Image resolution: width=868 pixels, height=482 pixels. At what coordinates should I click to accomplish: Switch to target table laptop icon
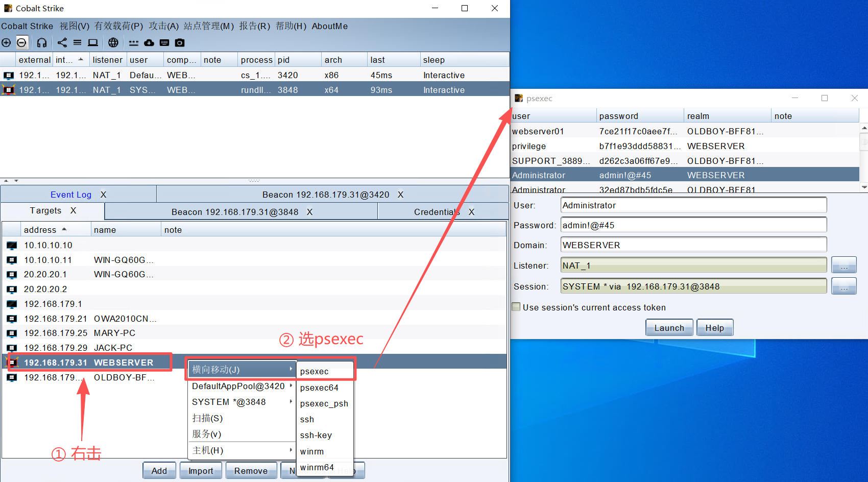pos(93,43)
